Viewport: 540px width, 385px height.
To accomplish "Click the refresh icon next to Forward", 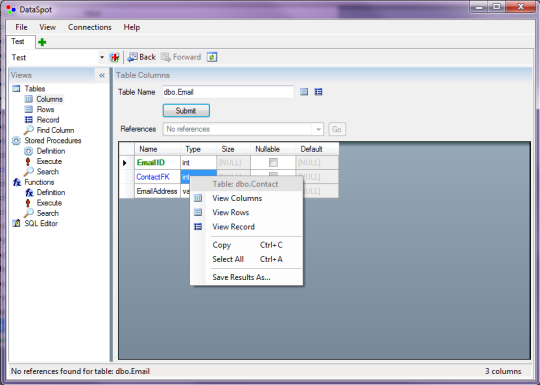I will point(212,57).
